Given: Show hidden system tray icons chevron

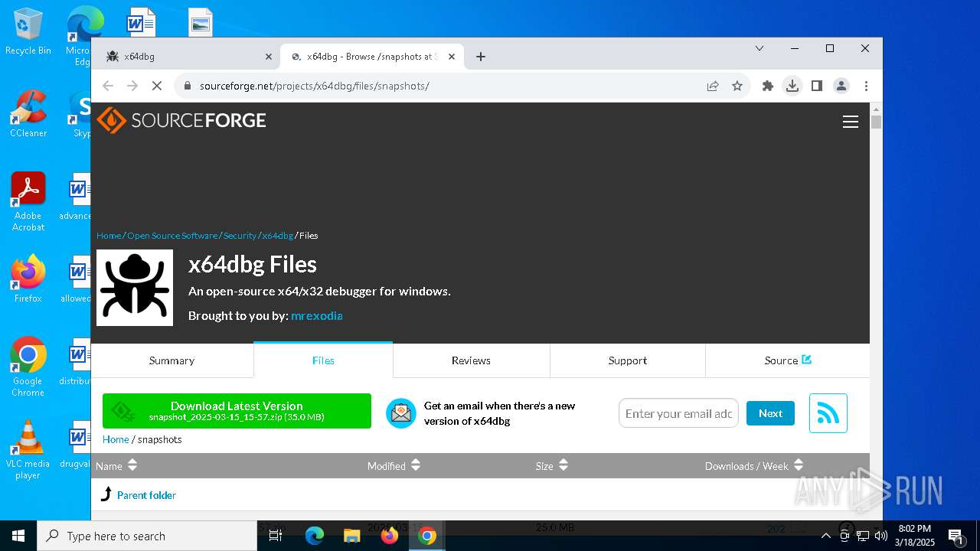Looking at the screenshot, I should click(825, 536).
